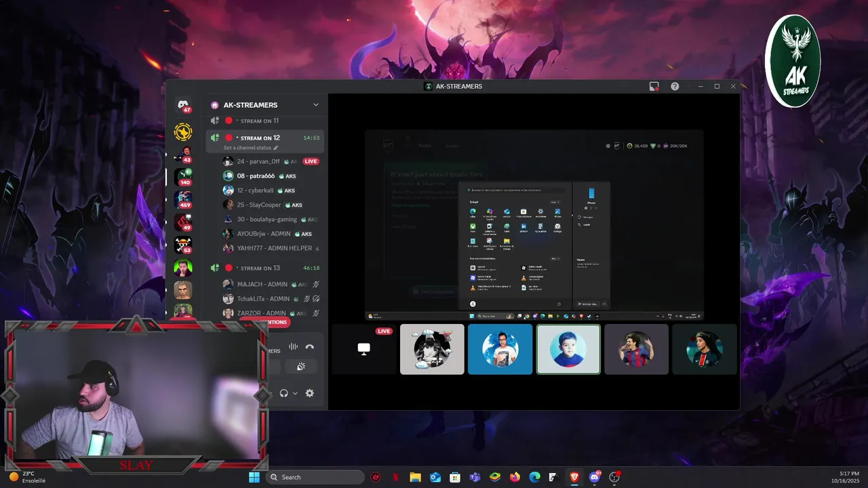This screenshot has width=868, height=488.
Task: Select the LIVE screen share tile
Action: point(364,349)
